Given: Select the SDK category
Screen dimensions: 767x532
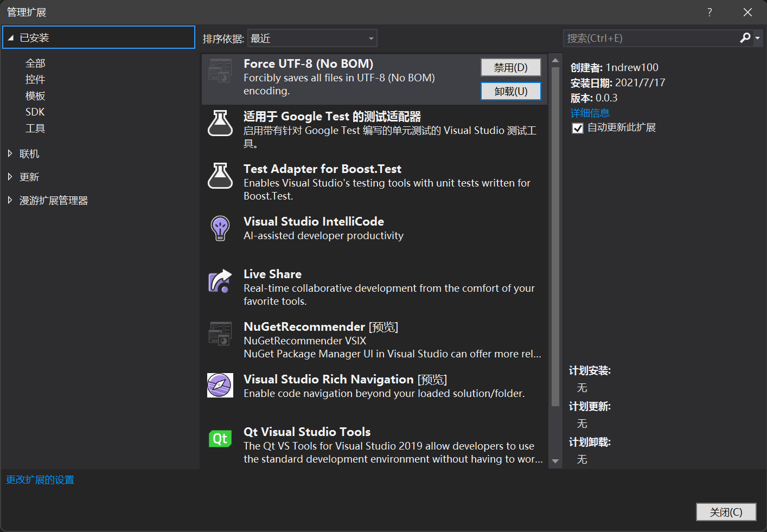Looking at the screenshot, I should coord(35,112).
